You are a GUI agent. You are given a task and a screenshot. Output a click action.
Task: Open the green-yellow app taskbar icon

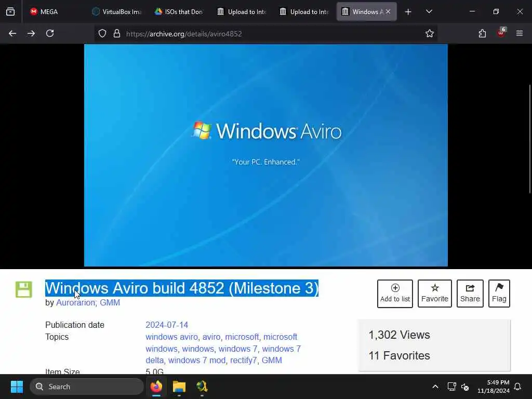point(202,387)
